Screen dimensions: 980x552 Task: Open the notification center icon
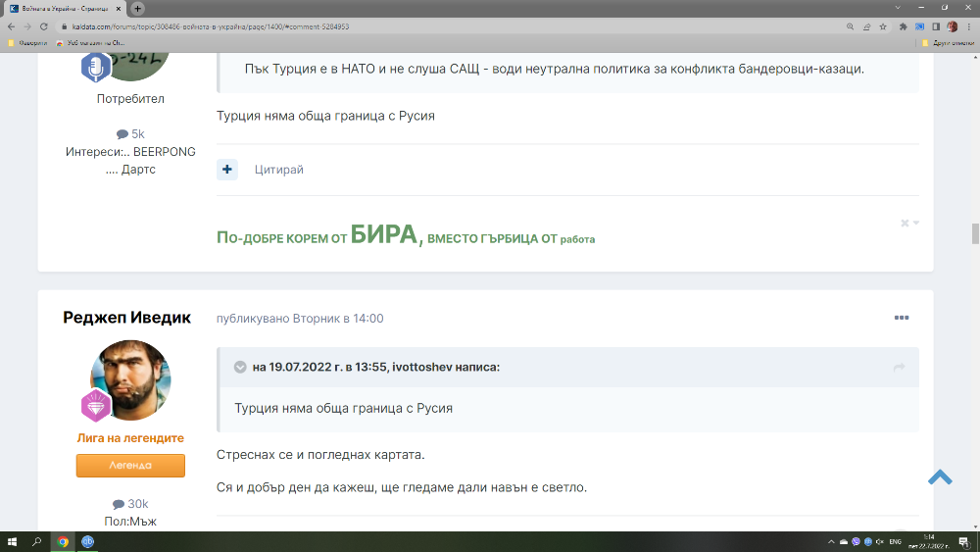pos(964,542)
